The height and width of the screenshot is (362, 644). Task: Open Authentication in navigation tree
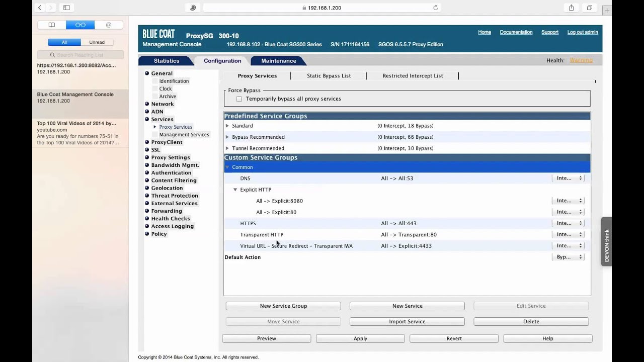171,173
